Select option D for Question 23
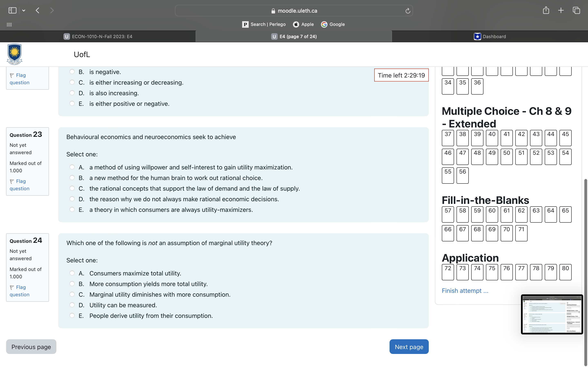588x367 pixels. (72, 199)
